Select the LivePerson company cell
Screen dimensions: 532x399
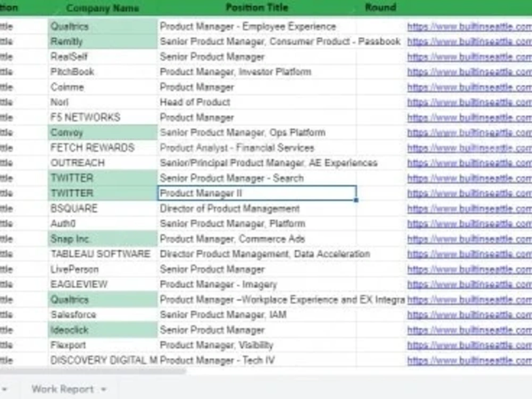point(103,269)
